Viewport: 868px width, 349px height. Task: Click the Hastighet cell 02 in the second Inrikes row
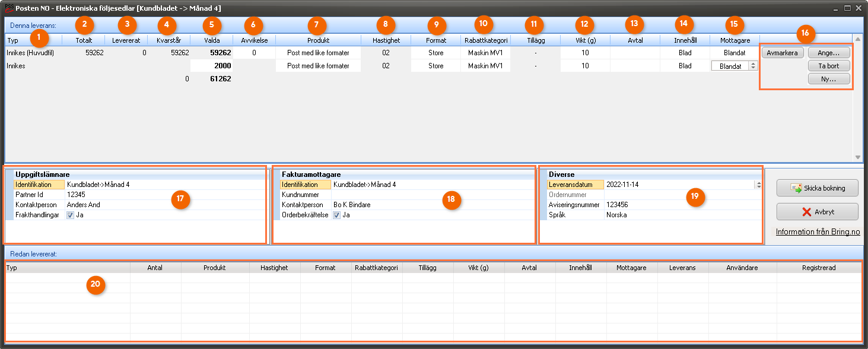(x=386, y=66)
